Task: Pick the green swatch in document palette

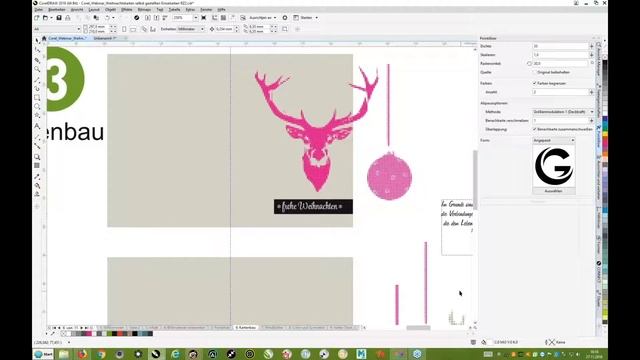Action: pos(109,334)
